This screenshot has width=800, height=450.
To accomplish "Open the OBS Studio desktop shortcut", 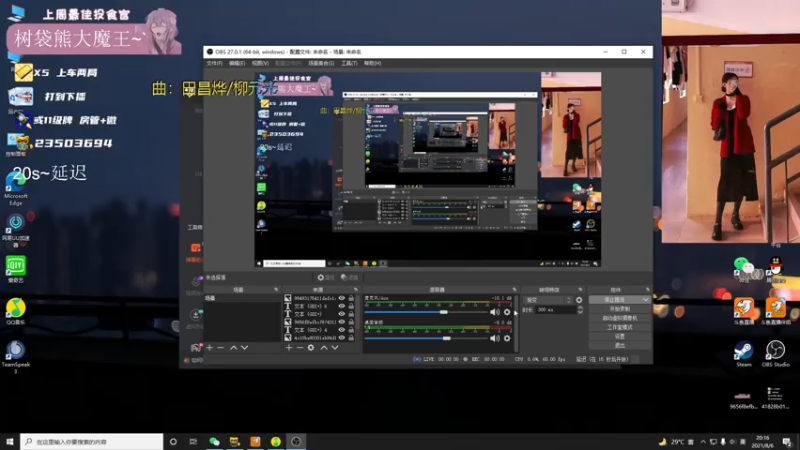I will click(x=776, y=354).
